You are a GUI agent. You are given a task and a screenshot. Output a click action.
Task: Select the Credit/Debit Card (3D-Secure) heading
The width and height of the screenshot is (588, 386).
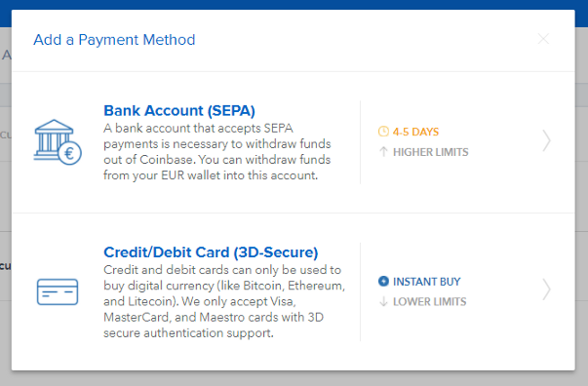(x=211, y=252)
